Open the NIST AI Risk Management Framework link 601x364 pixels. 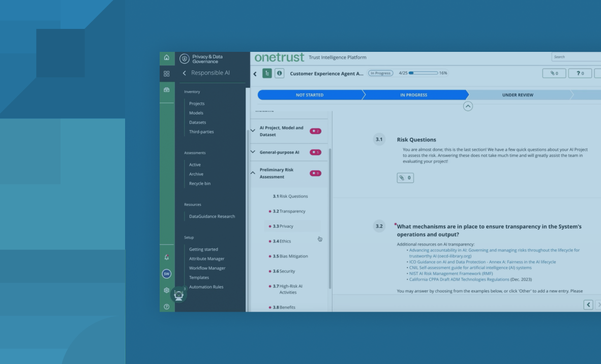pyautogui.click(x=443, y=274)
